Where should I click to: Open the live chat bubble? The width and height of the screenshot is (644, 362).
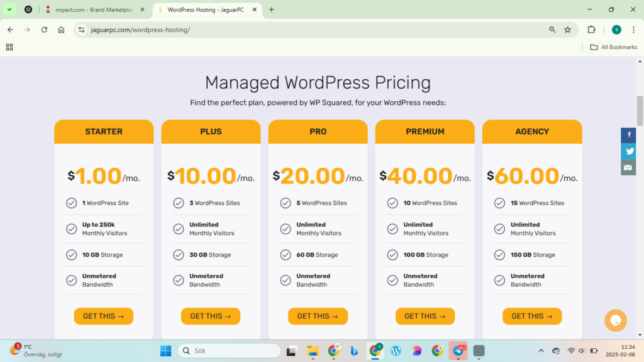click(x=615, y=320)
